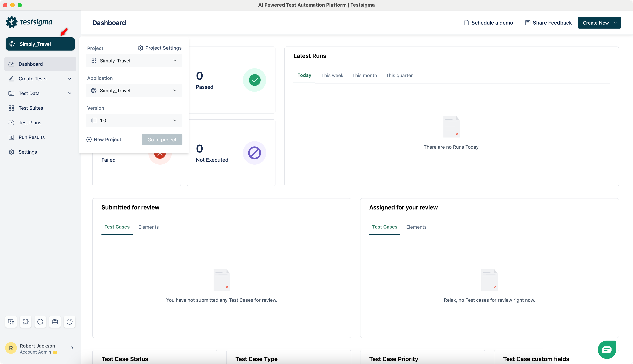This screenshot has height=364, width=633.
Task: Open the Create New dropdown arrow
Action: click(615, 23)
